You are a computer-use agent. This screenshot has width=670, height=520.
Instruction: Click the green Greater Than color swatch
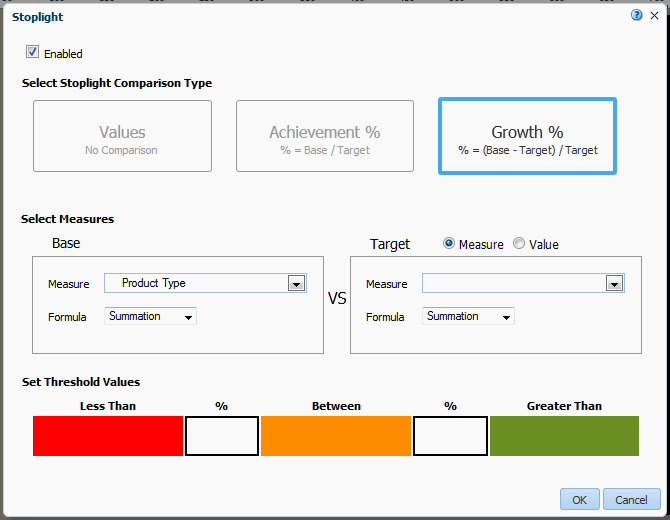[564, 436]
